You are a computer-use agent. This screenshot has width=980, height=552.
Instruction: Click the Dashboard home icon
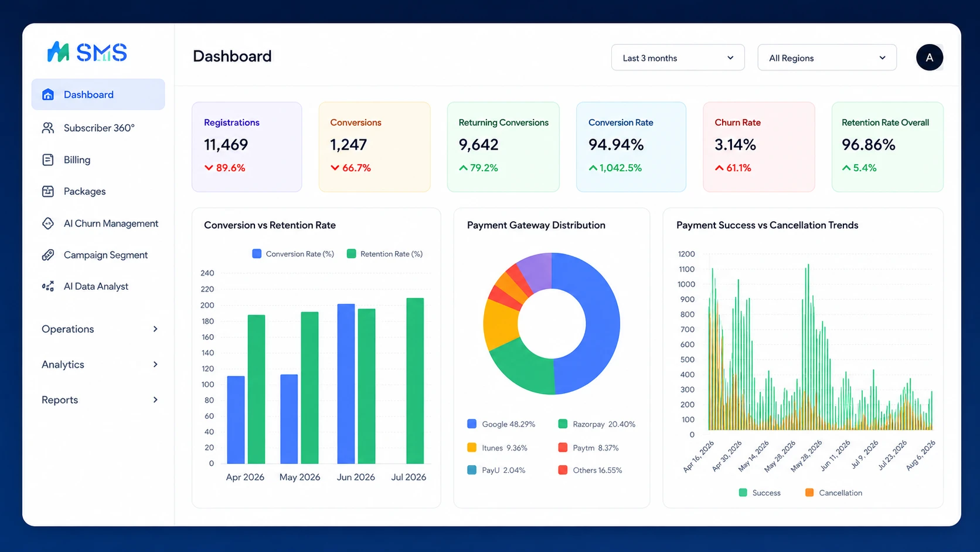[x=48, y=94]
